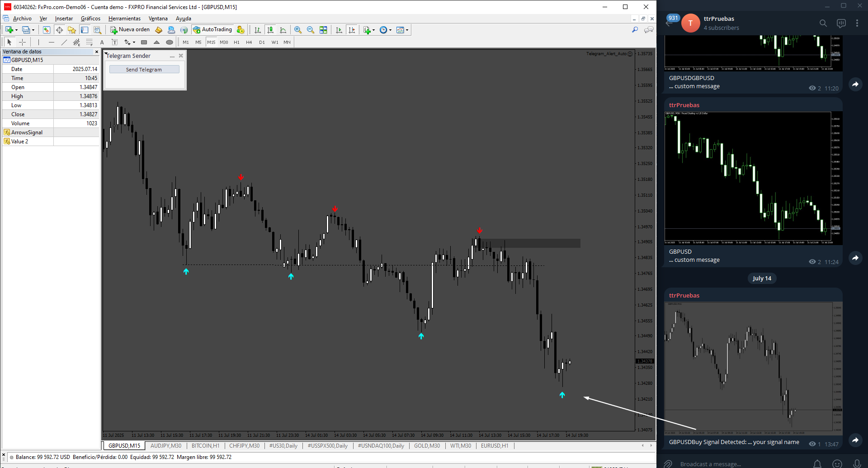Select the Fibonacci retracement tool
The width and height of the screenshot is (868, 468).
[x=90, y=42]
